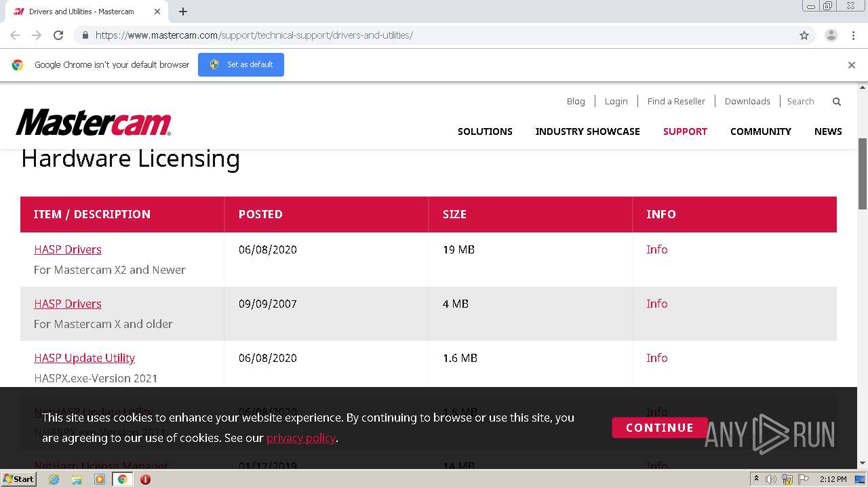Click the address bar URL

pyautogui.click(x=254, y=35)
